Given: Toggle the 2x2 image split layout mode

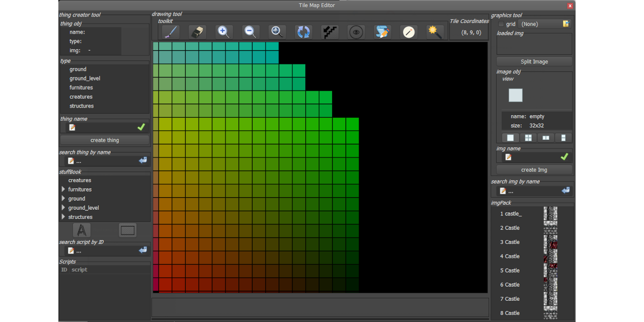Looking at the screenshot, I should tap(528, 137).
